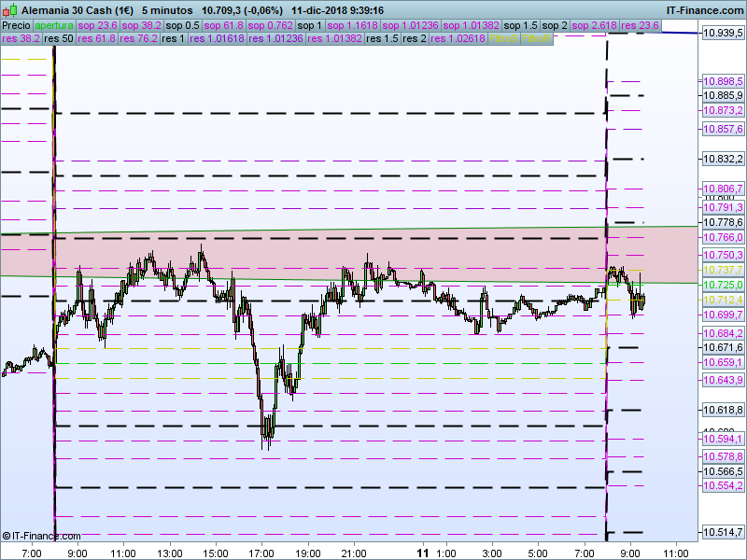Select the res 50 legend label

(59, 39)
